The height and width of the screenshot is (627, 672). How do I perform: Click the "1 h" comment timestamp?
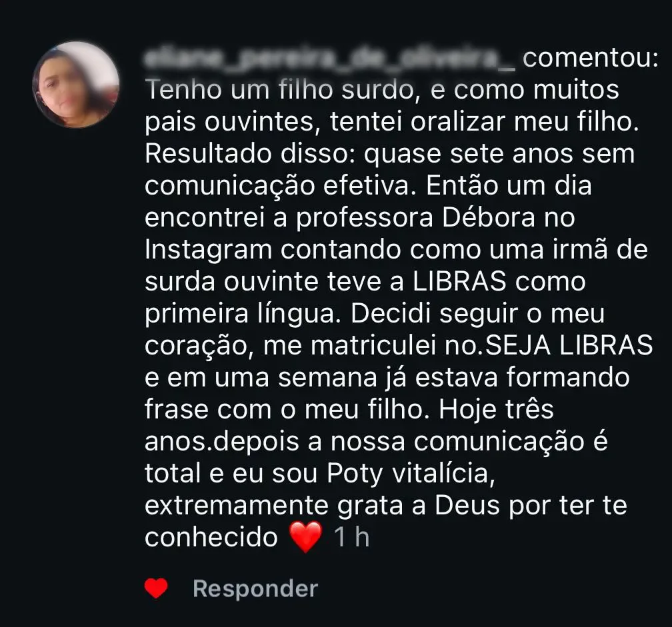(351, 536)
